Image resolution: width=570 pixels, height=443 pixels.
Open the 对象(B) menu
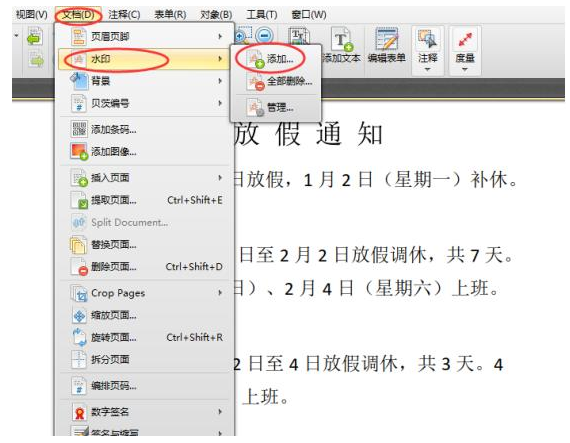(216, 15)
